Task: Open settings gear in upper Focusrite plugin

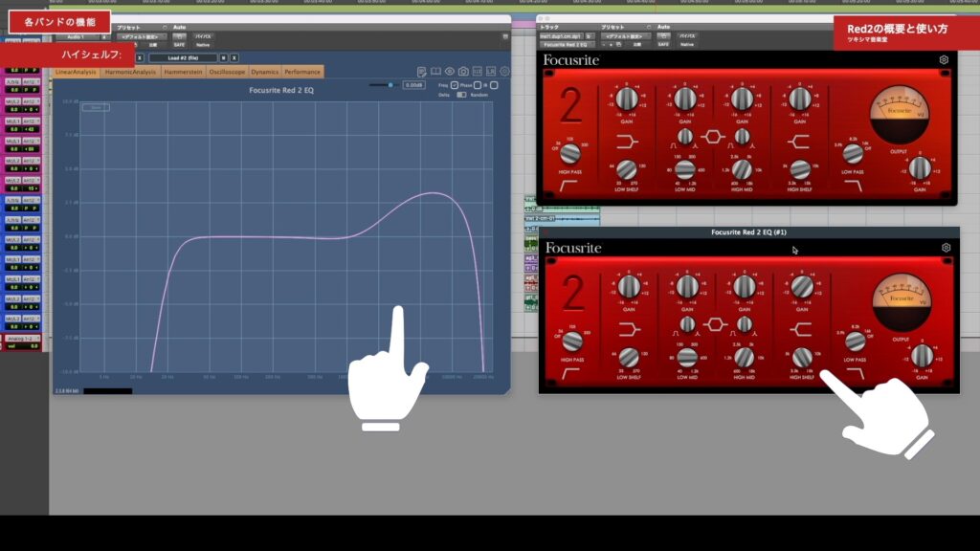Action: tap(944, 60)
